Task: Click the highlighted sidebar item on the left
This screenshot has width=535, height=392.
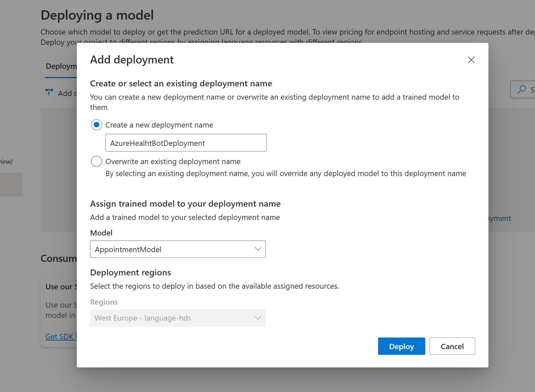Action: (x=11, y=184)
